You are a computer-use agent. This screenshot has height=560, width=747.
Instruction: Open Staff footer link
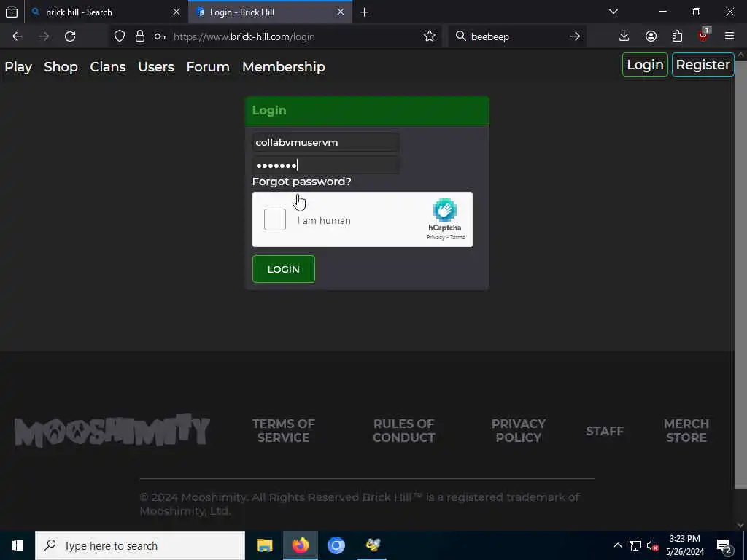605,431
